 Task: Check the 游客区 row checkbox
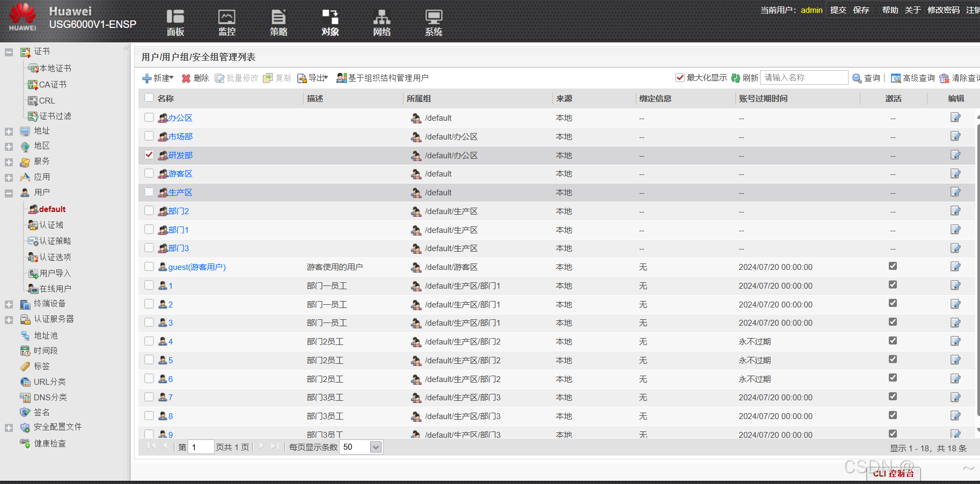point(149,173)
